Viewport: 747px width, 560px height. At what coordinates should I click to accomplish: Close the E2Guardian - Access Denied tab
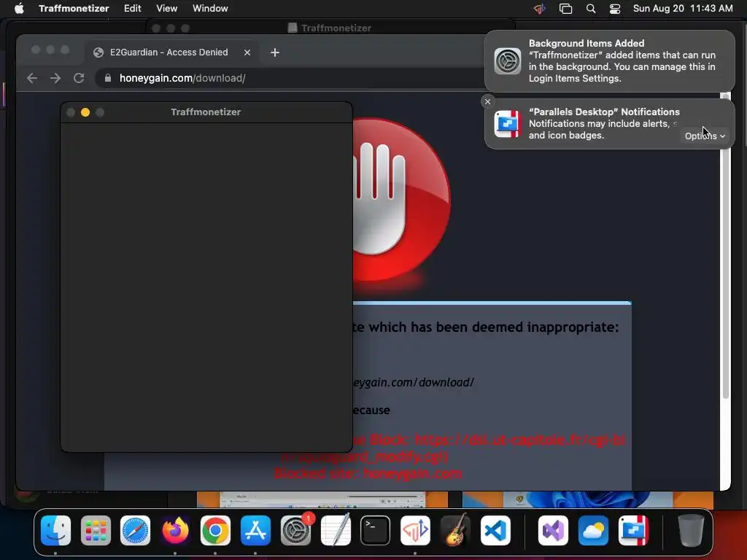(x=247, y=52)
